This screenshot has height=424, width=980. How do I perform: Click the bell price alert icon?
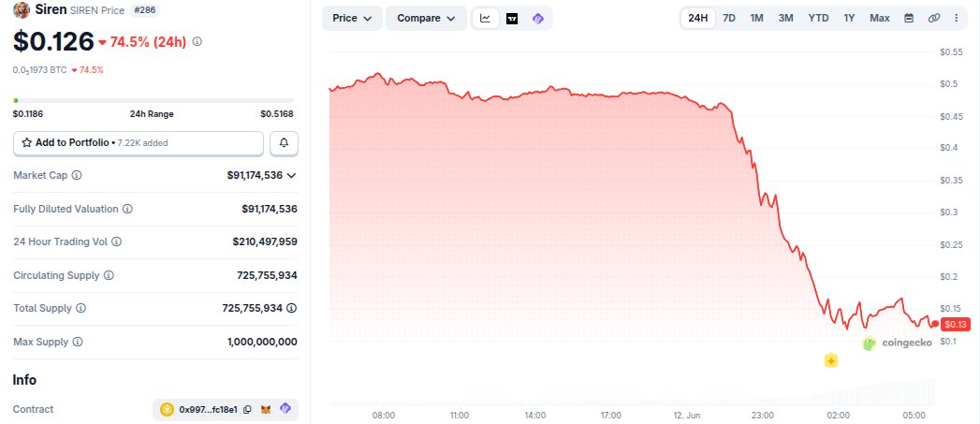tap(284, 143)
